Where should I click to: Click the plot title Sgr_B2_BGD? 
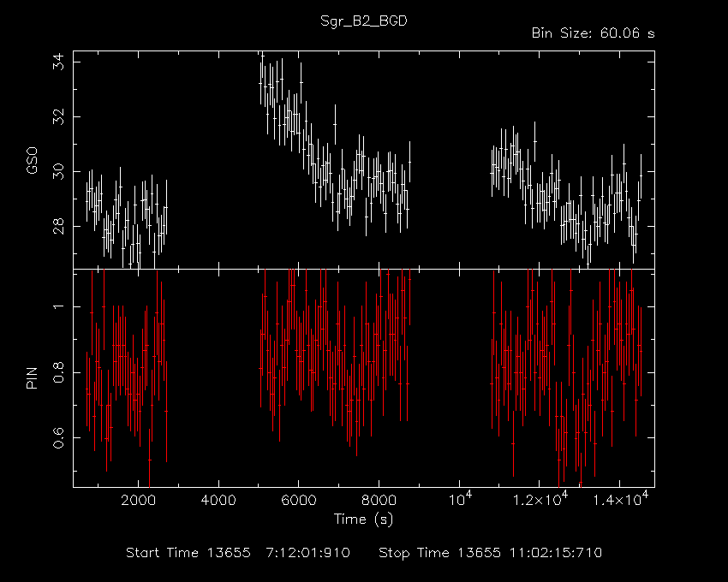(x=363, y=21)
